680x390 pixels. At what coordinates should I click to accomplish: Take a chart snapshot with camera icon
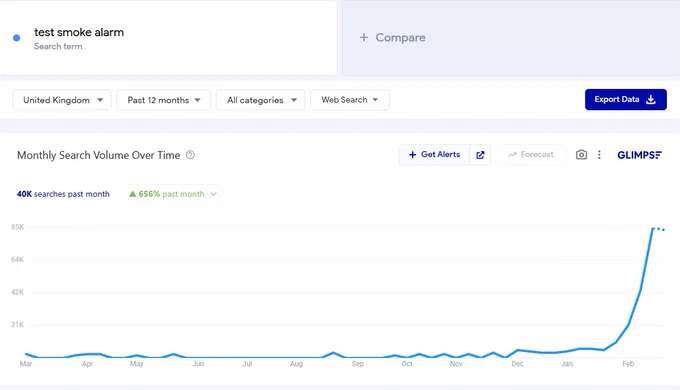[x=581, y=154]
